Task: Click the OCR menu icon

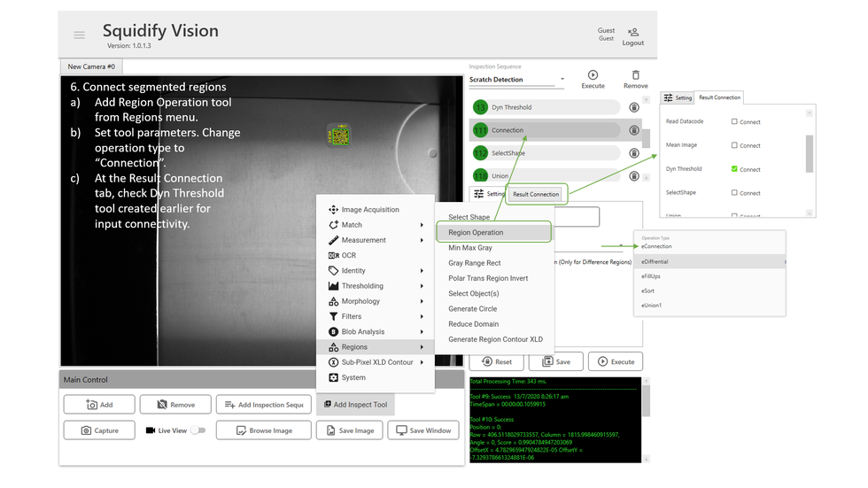Action: tap(333, 256)
